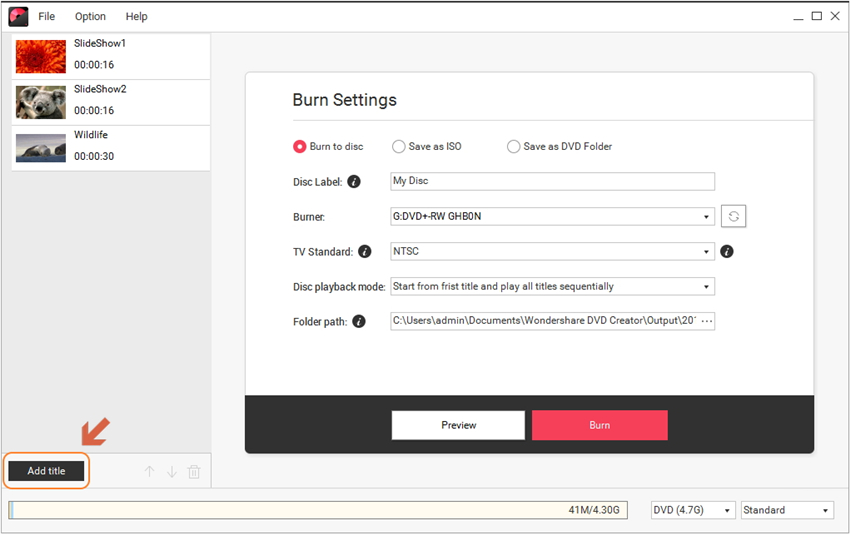
Task: Click info icon beside TV Standard label
Action: coord(365,252)
